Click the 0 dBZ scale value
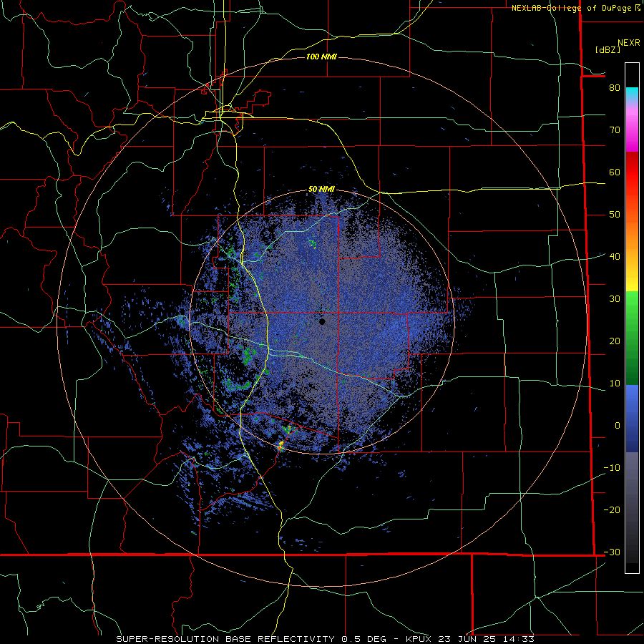Image resolution: width=644 pixels, height=644 pixels. coord(618,426)
